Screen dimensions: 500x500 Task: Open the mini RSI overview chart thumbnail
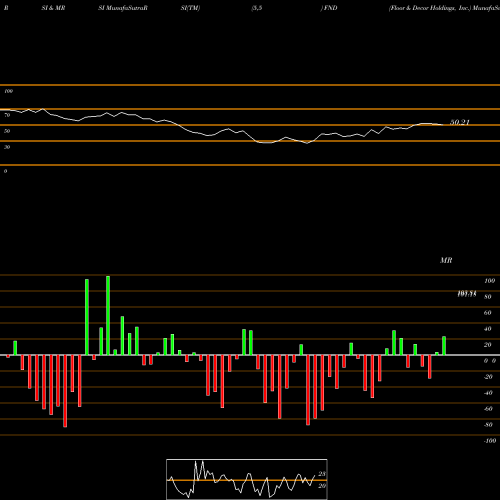point(247,479)
